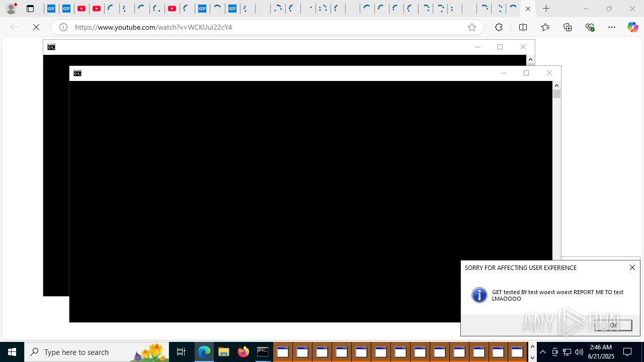
Task: Close the SORRY FOR AFFECTING USER EXPERIENCE dialog
Action: [x=632, y=267]
